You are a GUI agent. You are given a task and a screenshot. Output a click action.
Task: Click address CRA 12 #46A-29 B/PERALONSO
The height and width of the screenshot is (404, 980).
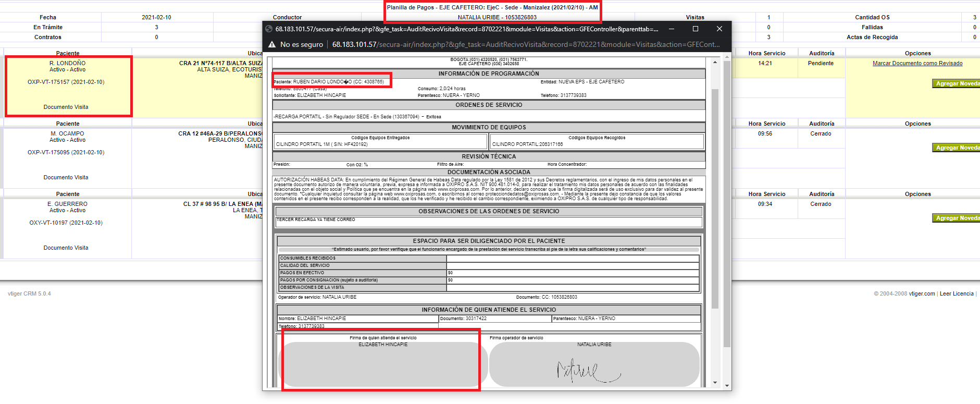(x=220, y=134)
